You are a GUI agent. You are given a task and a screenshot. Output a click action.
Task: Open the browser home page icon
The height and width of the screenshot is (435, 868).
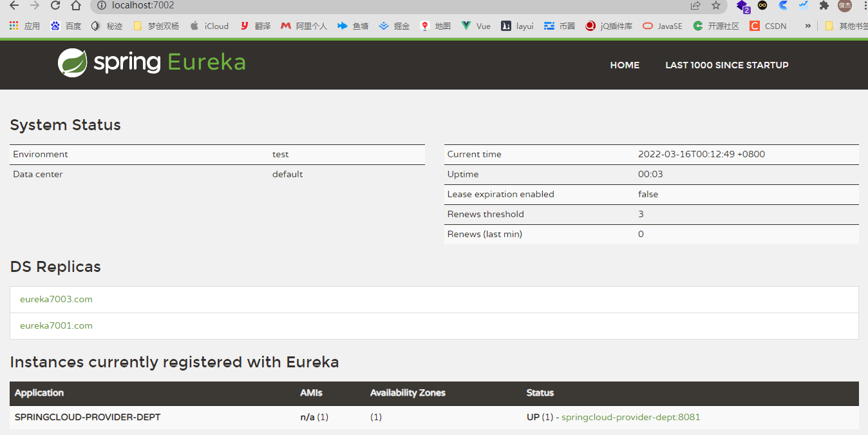point(76,6)
